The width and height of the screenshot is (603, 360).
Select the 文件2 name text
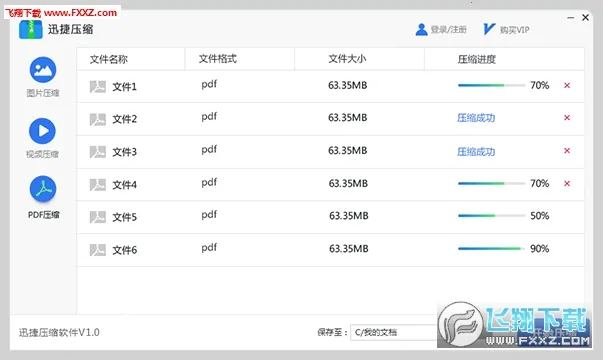click(x=124, y=119)
